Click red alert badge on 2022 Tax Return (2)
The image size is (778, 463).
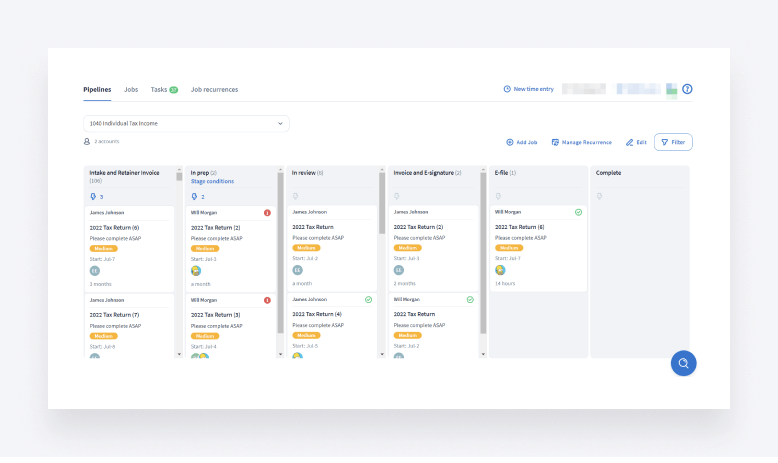[x=267, y=213]
